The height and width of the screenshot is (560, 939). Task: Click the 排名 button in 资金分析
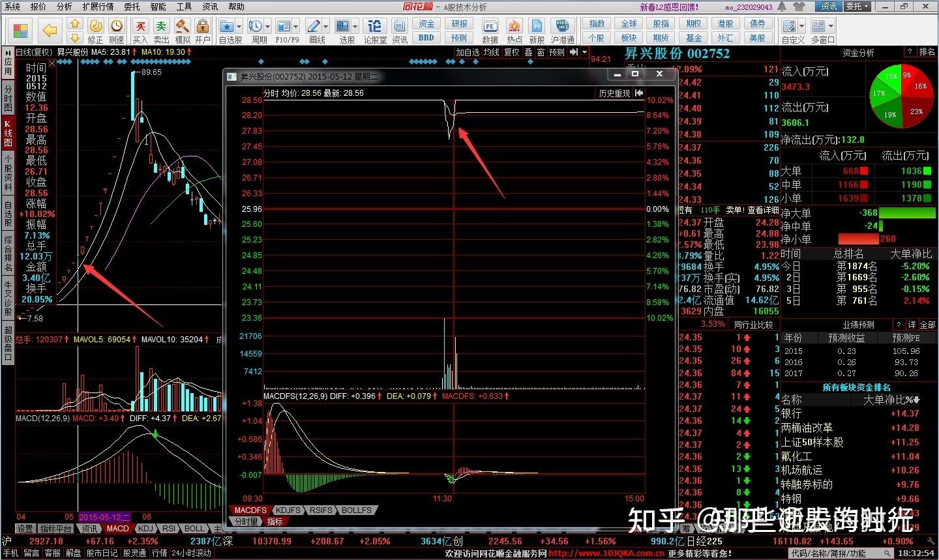pos(927,52)
